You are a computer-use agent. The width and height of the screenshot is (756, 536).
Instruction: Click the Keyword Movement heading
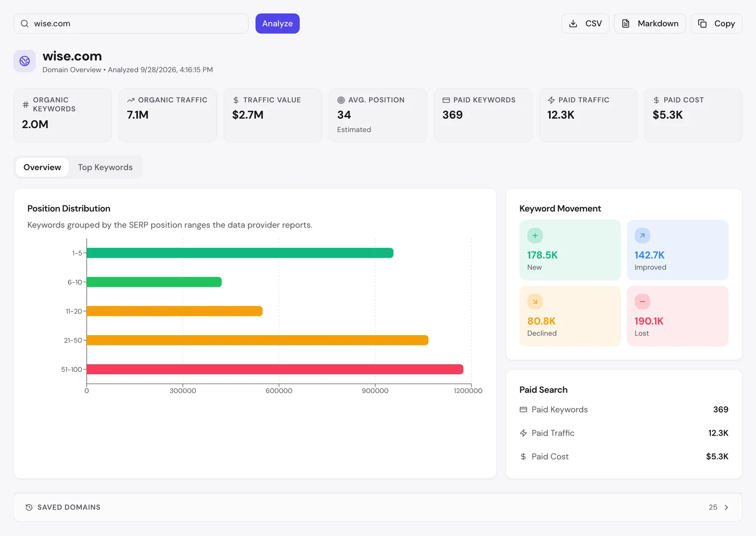tap(560, 209)
